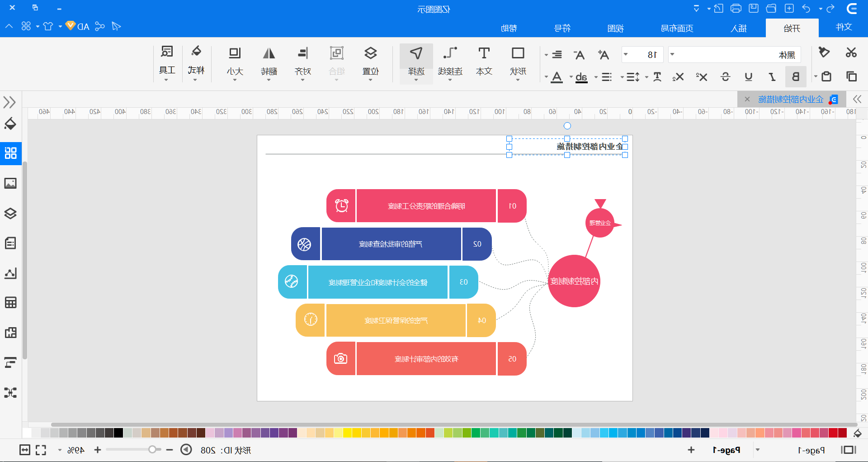Open the 位置 Position menu
The width and height of the screenshot is (868, 462).
tap(371, 62)
